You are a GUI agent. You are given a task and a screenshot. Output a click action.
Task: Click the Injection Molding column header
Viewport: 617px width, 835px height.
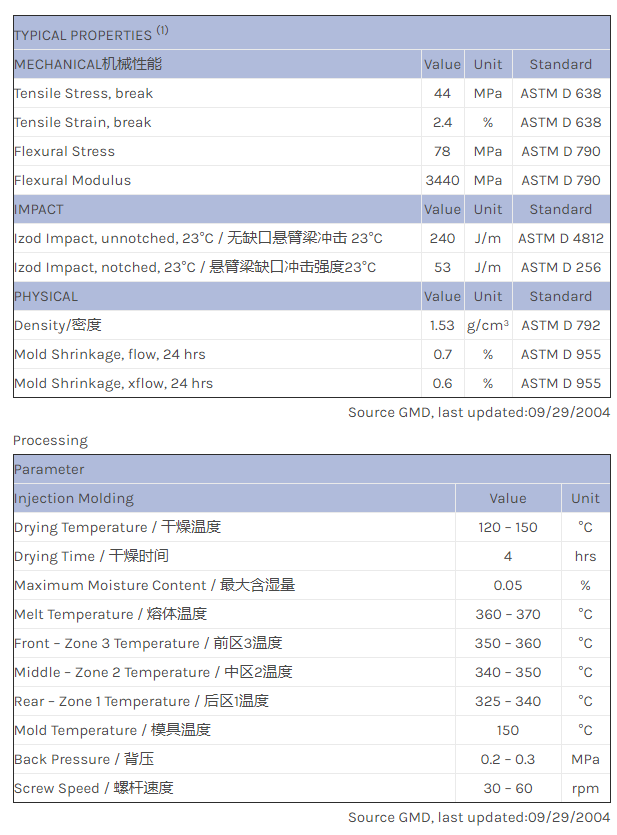pyautogui.click(x=73, y=498)
